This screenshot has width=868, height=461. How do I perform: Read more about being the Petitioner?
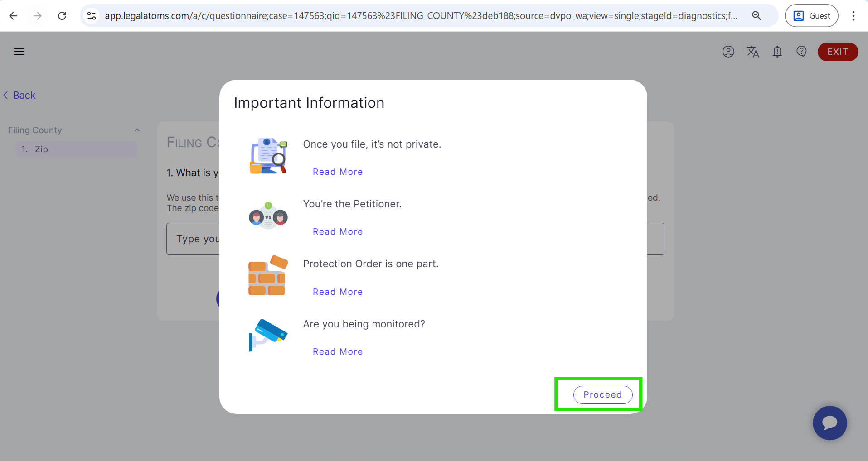point(337,232)
